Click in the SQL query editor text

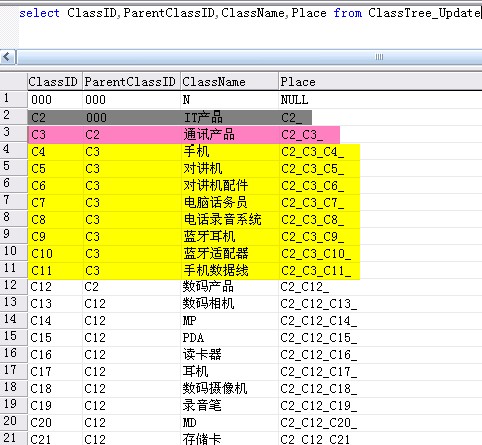[x=250, y=13]
